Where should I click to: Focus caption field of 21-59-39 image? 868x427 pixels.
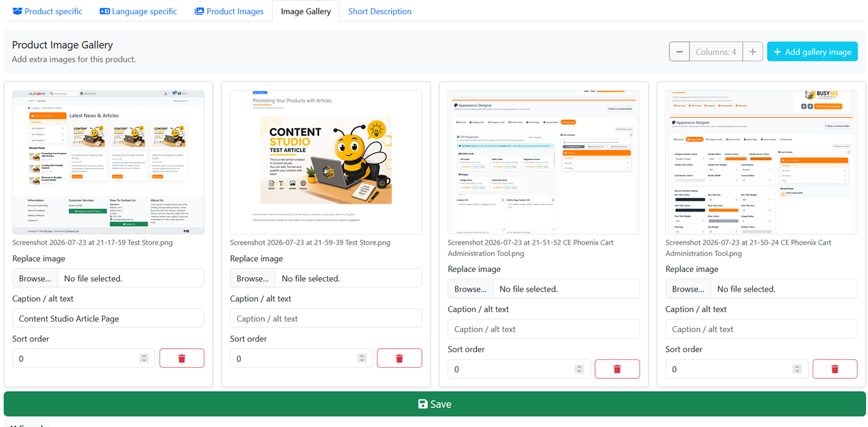[x=326, y=318]
